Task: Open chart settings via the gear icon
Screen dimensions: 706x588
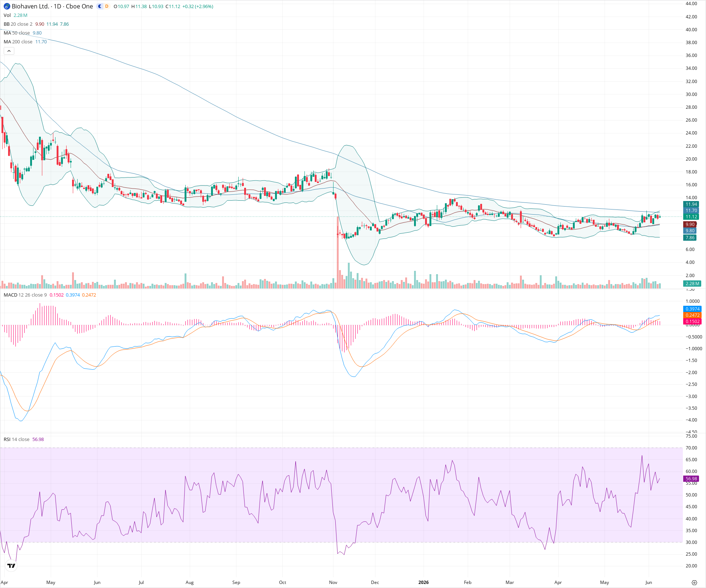Action: coord(694,582)
